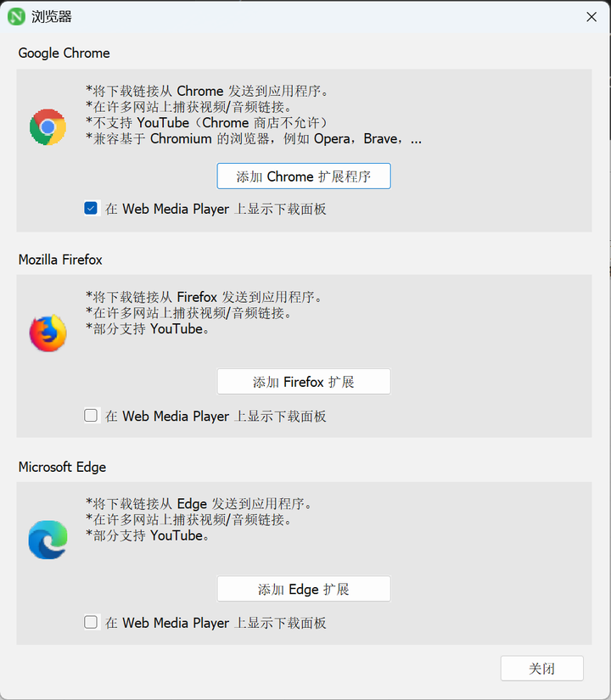Viewport: 611px width, 700px height.
Task: Click the Microsoft Edge section heading
Action: (x=62, y=467)
